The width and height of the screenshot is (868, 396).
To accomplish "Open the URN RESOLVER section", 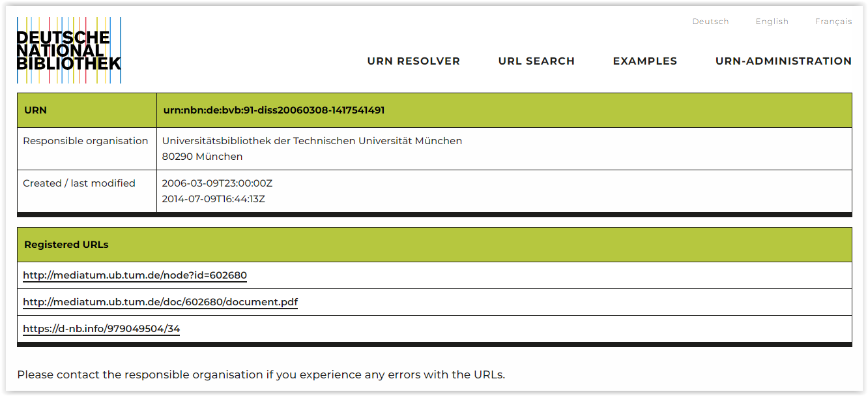I will coord(414,61).
